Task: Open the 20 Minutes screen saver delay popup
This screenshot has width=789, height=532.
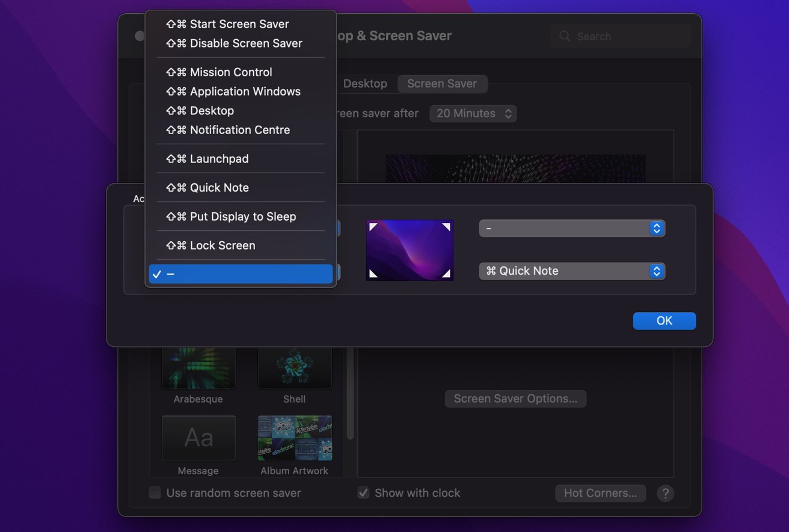Action: point(473,114)
